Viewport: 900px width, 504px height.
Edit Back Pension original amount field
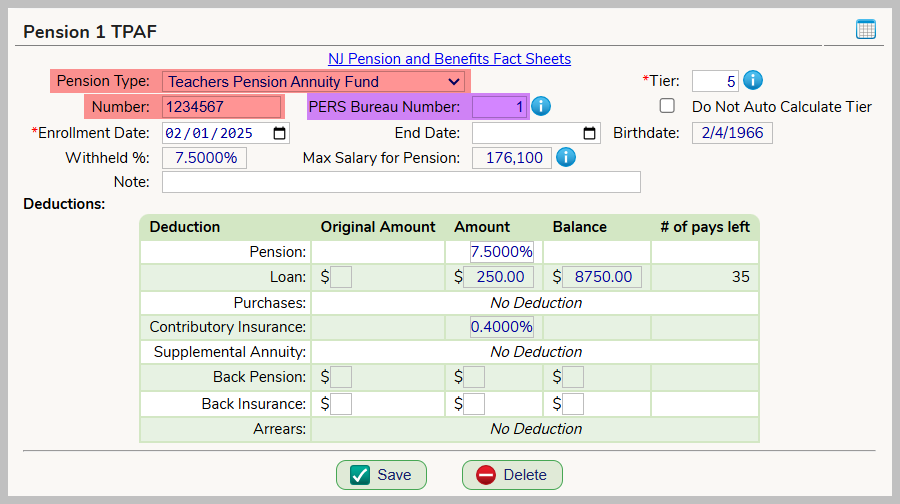click(341, 377)
